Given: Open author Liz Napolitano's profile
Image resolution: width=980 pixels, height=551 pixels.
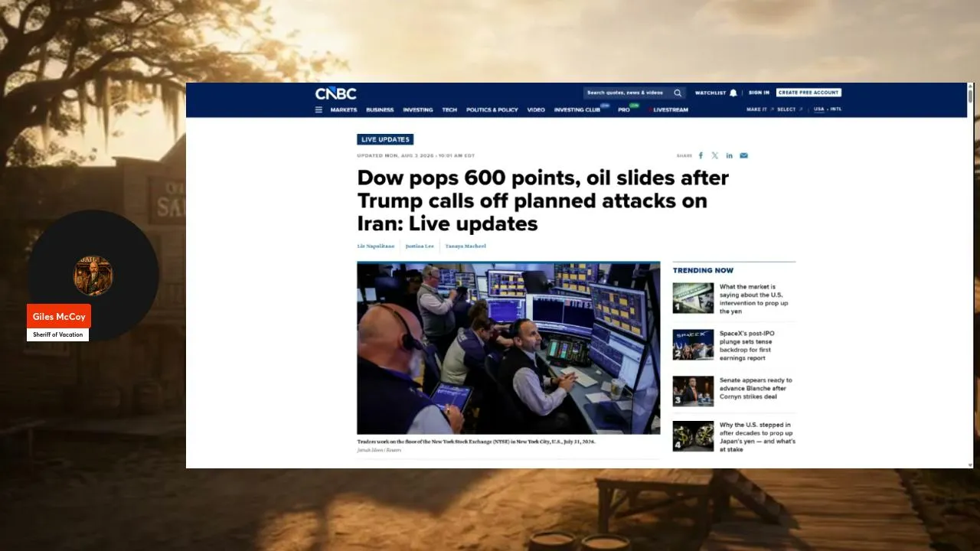Looking at the screenshot, I should (376, 246).
